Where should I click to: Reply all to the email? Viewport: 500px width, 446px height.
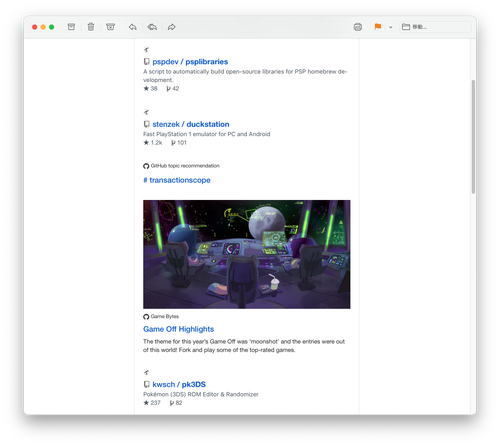(x=152, y=27)
